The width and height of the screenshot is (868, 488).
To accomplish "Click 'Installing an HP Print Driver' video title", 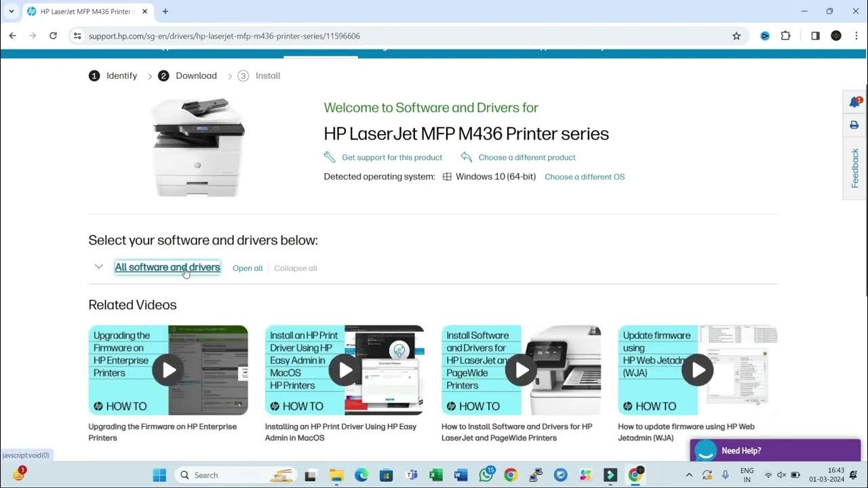I will [x=340, y=432].
